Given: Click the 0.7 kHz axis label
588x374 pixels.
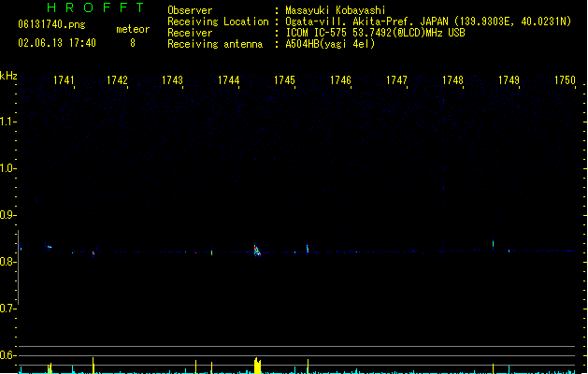Looking at the screenshot, I should 7,309.
